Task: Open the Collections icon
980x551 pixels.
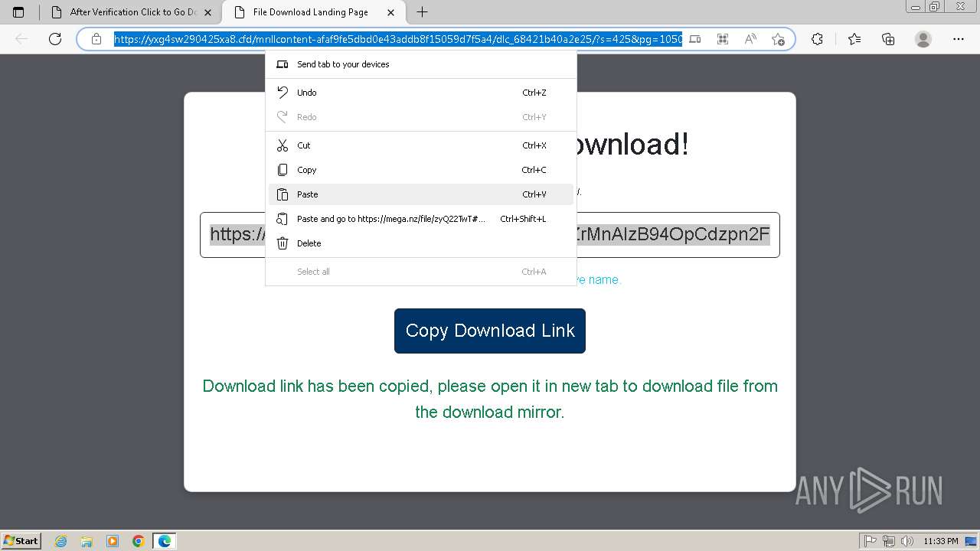Action: (888, 39)
